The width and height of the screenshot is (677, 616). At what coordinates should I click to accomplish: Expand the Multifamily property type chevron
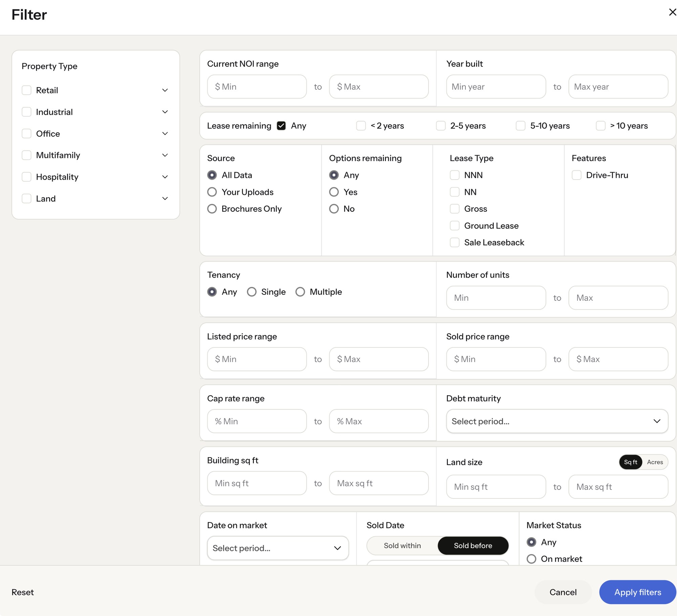(x=165, y=155)
